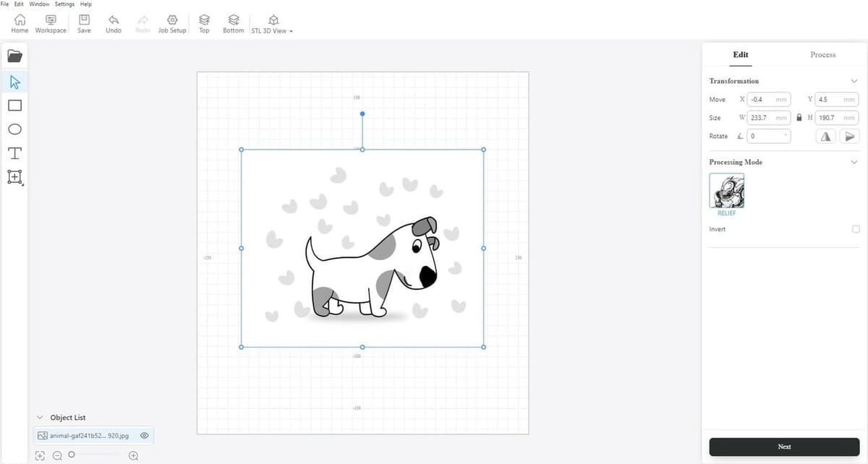Viewport: 868px width, 464px height.
Task: Flip image horizontally
Action: pyautogui.click(x=825, y=136)
